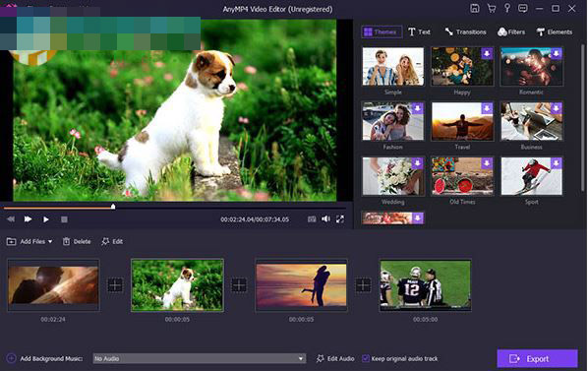
Task: Download the Travel theme
Action: (487, 108)
